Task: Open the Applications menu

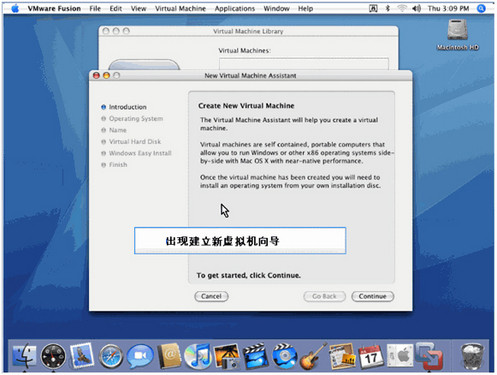Action: pyautogui.click(x=235, y=9)
